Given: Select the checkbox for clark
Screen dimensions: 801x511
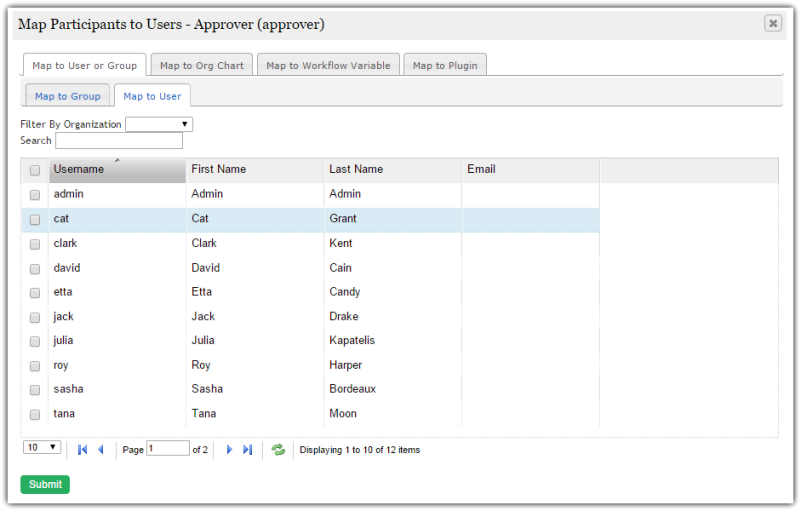Looking at the screenshot, I should pyautogui.click(x=35, y=244).
